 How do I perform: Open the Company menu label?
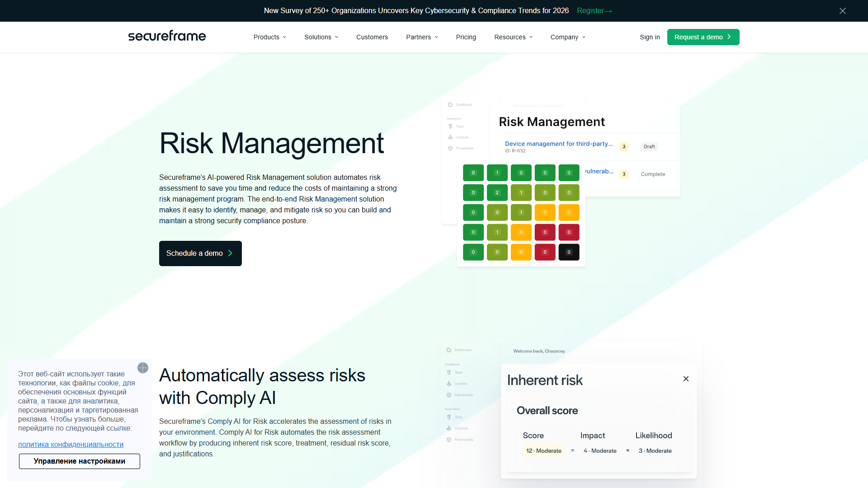click(564, 37)
